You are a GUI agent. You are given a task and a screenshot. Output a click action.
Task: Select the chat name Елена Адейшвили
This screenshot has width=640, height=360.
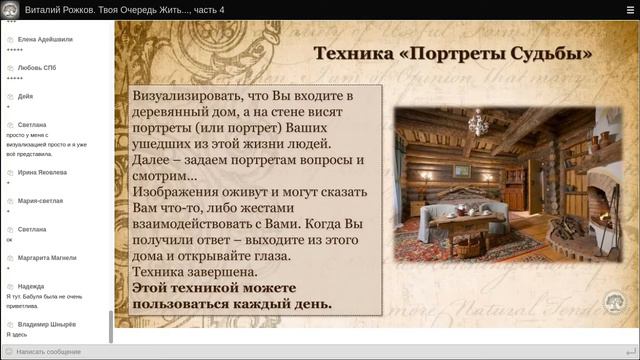45,40
